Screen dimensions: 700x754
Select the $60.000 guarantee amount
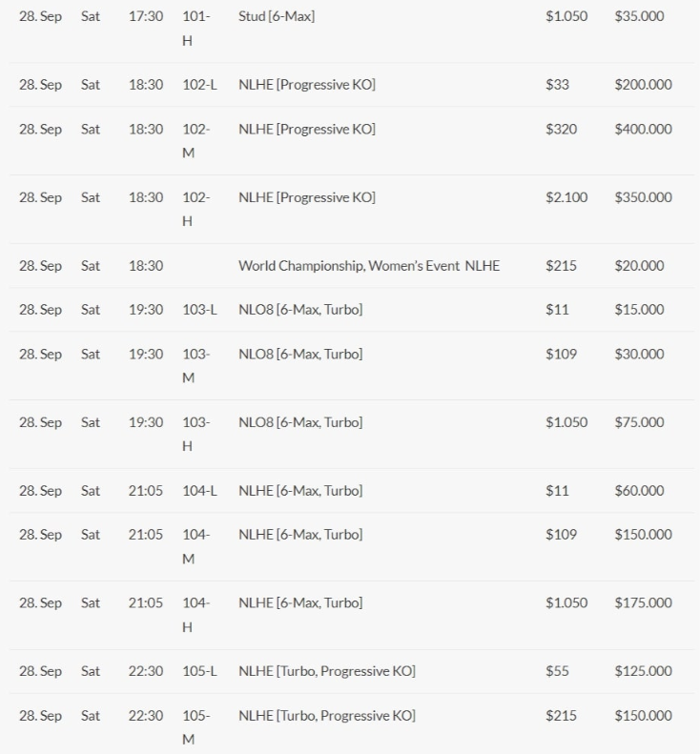pos(639,491)
